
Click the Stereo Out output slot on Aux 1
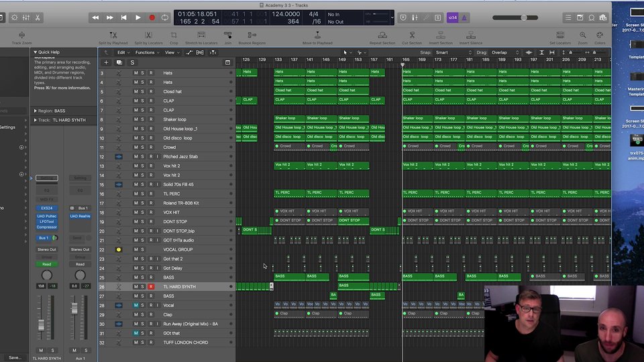point(80,249)
